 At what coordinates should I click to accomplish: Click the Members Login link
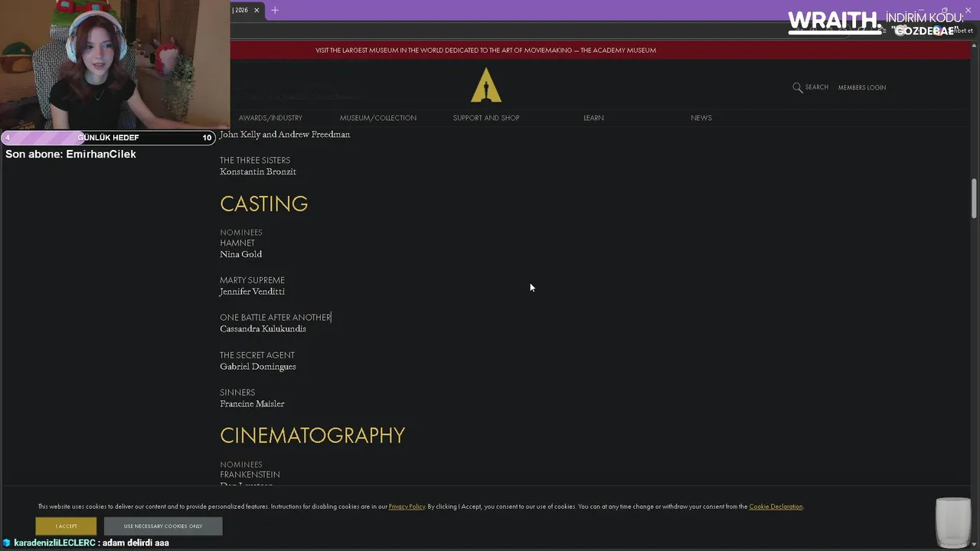pos(862,87)
